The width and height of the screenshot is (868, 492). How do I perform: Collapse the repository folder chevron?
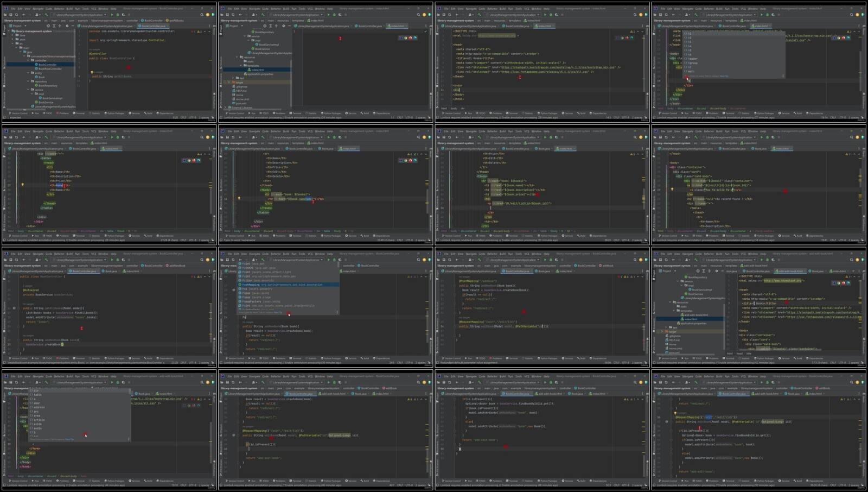click(x=28, y=81)
